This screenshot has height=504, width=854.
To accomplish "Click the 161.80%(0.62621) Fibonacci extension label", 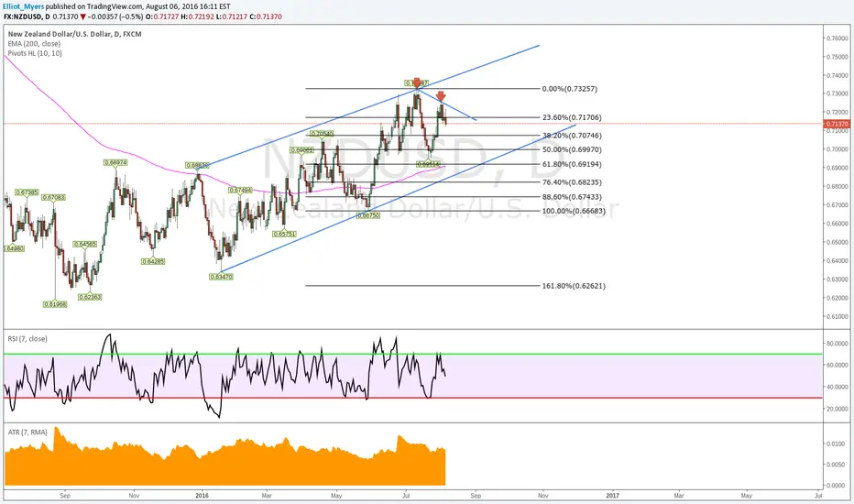I will click(574, 286).
